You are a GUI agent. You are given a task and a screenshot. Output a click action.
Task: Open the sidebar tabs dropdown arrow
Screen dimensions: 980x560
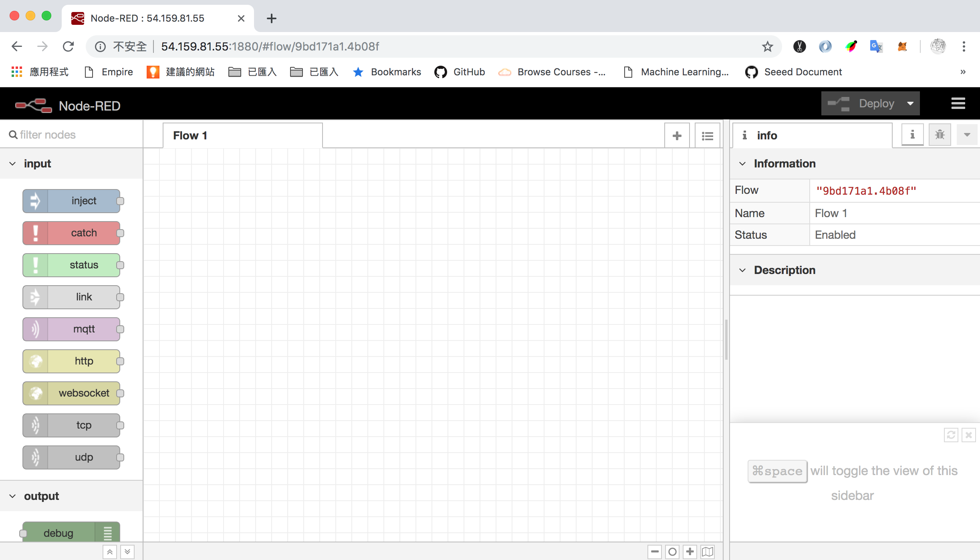pyautogui.click(x=967, y=135)
